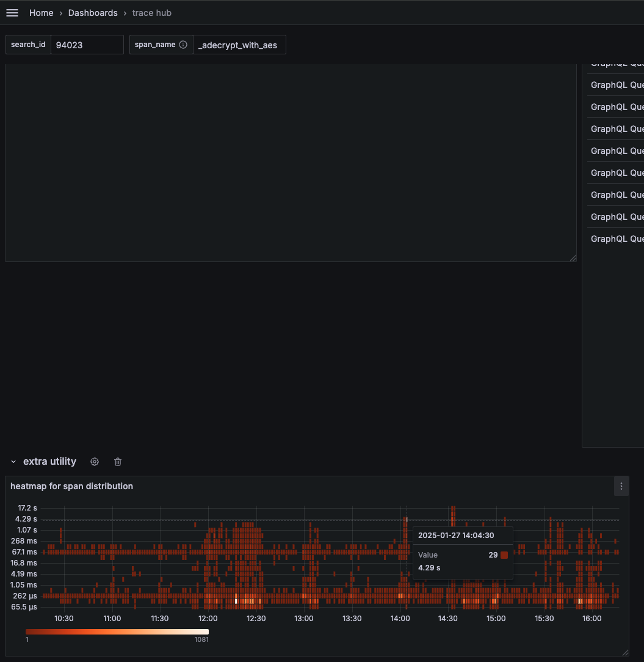Delete the extra utility row via trash icon

118,462
